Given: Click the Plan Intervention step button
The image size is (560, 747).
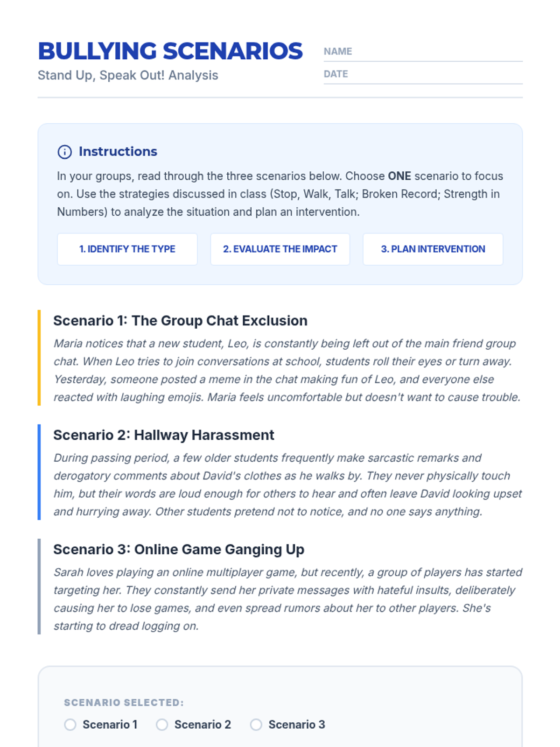Looking at the screenshot, I should click(x=433, y=249).
